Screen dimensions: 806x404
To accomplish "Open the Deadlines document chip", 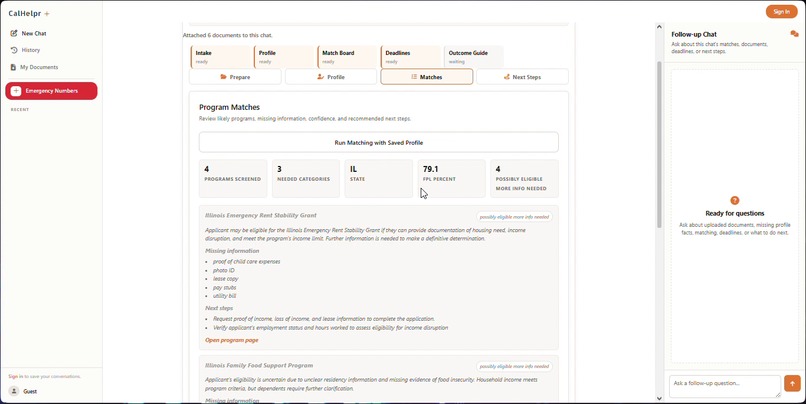I will coord(411,57).
